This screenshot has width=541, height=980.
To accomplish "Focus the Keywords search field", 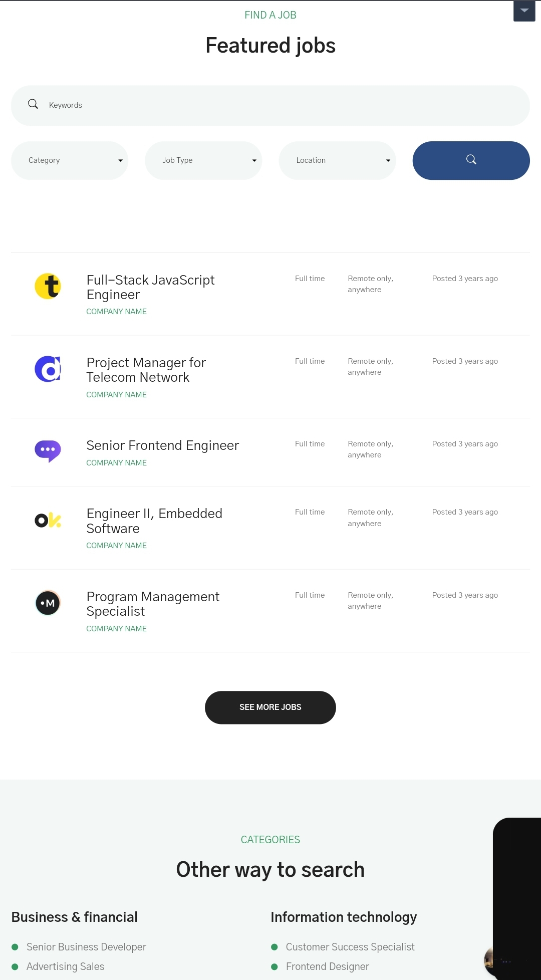I will point(270,105).
